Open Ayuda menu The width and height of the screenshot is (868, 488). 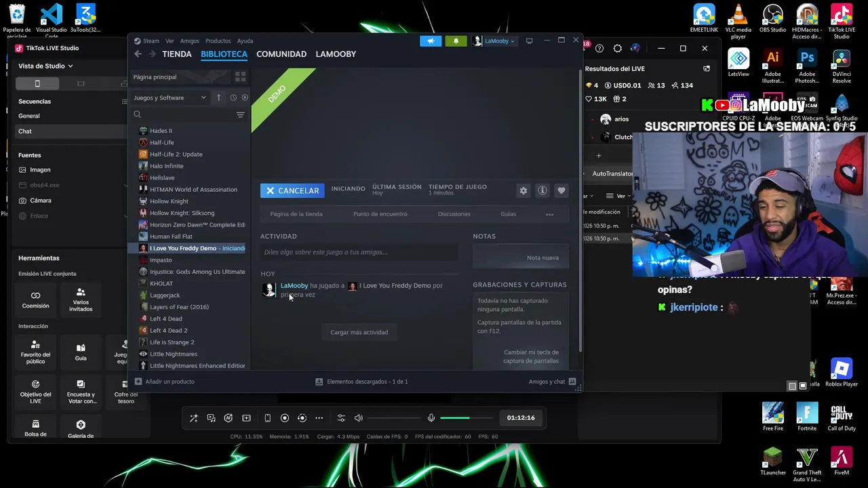click(x=245, y=41)
